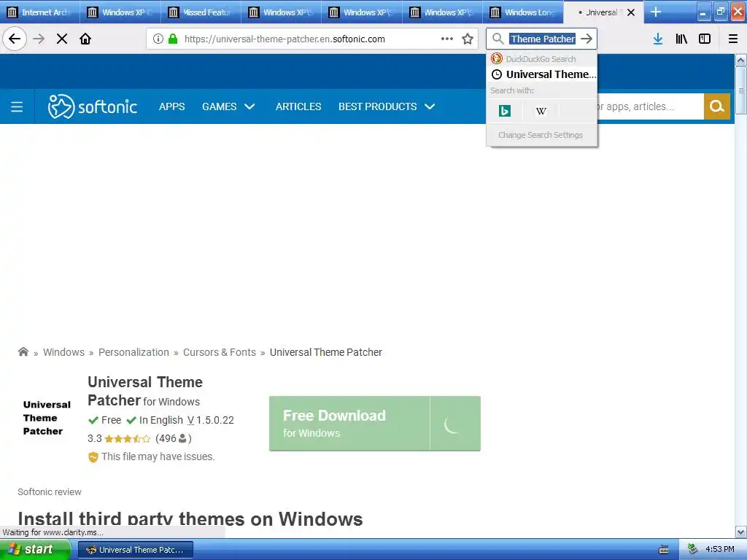Submit search with the arrow go button

click(x=587, y=39)
